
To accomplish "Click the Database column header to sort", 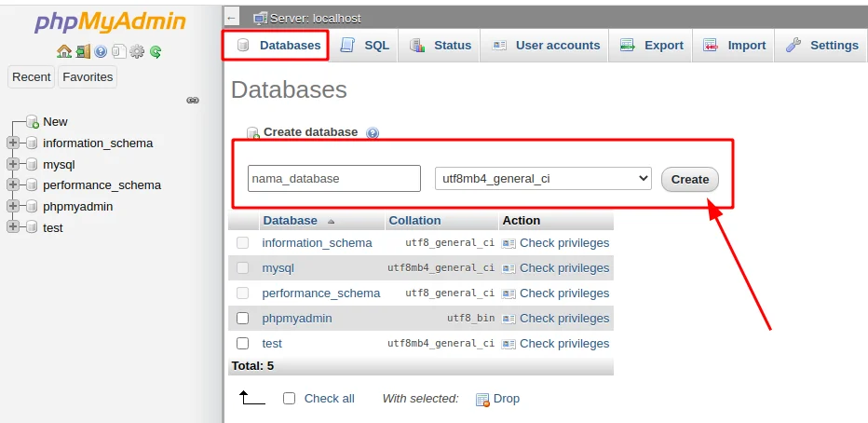I will (290, 221).
